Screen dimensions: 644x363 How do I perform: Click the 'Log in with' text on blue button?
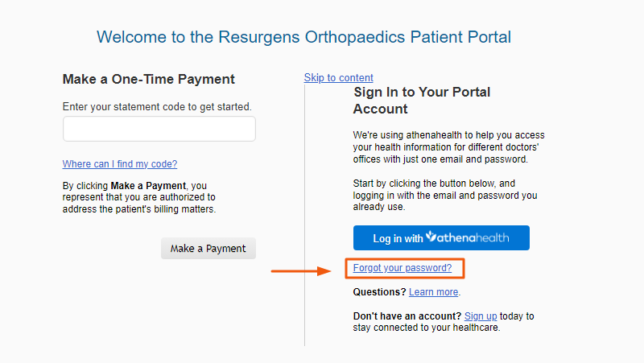pos(398,238)
